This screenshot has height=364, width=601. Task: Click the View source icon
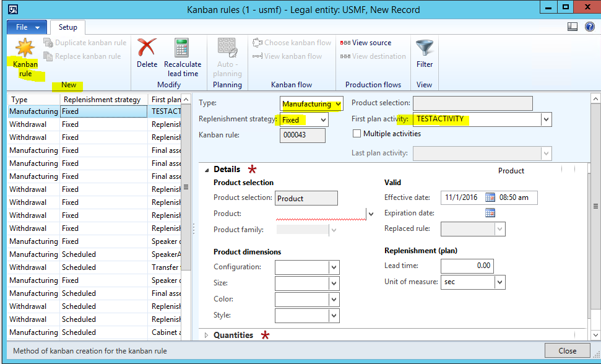[x=345, y=43]
